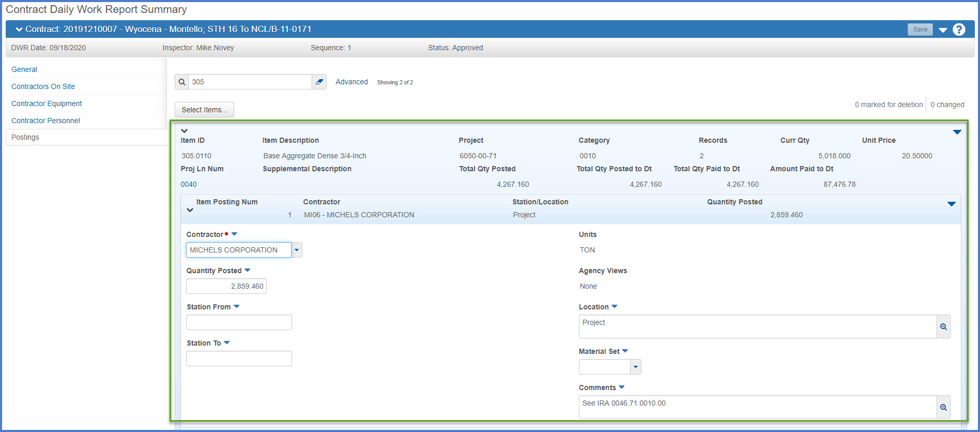Open Location field label menu arrow

coord(615,307)
